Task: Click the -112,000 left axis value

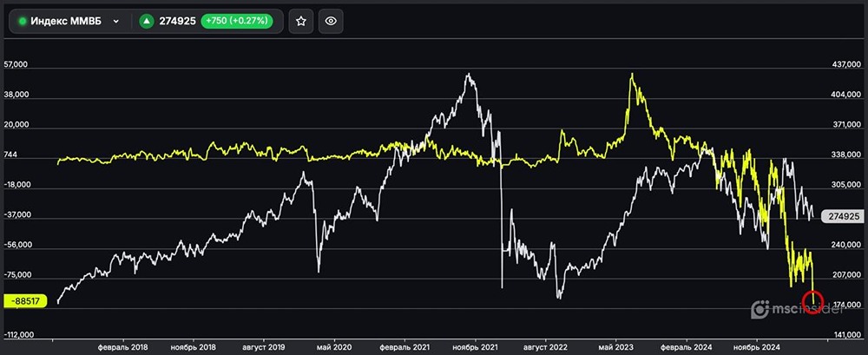Action: pyautogui.click(x=18, y=334)
